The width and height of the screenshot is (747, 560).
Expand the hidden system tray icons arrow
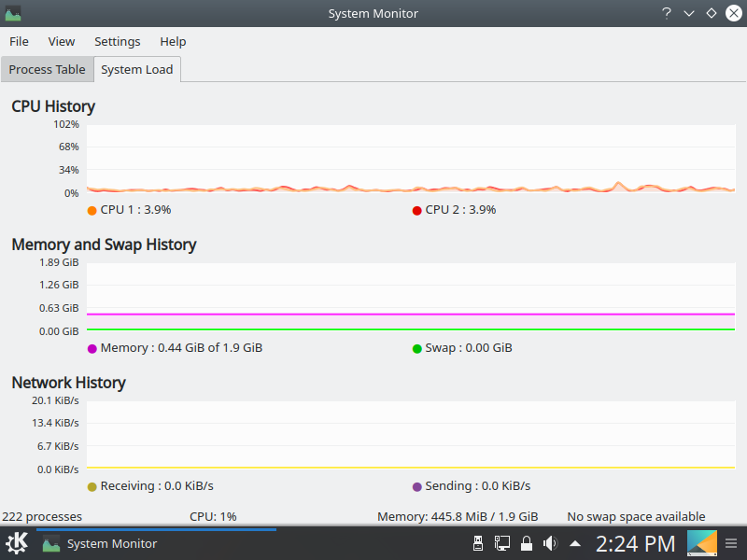pyautogui.click(x=575, y=543)
